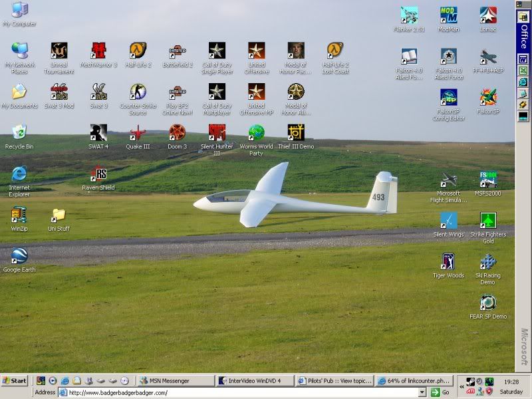532x399 pixels.
Task: Open My Computer
Action: pos(19,12)
